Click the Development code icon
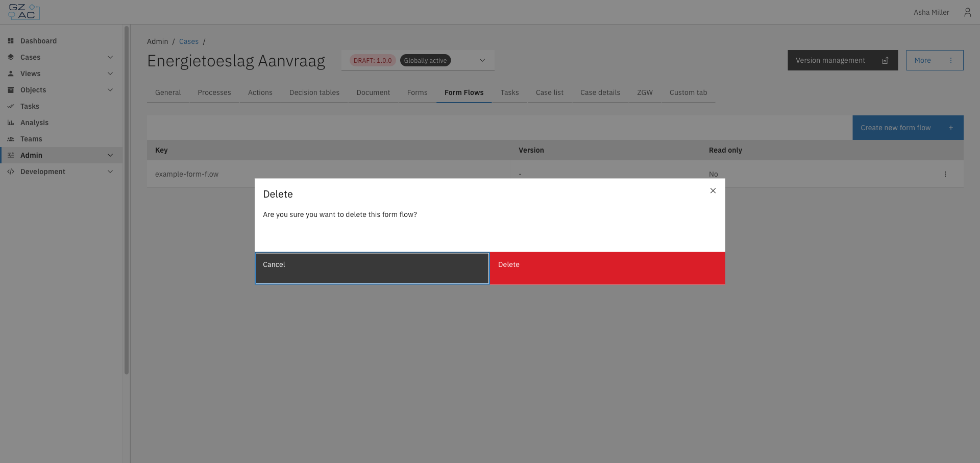Viewport: 980px width, 463px height. pos(11,172)
